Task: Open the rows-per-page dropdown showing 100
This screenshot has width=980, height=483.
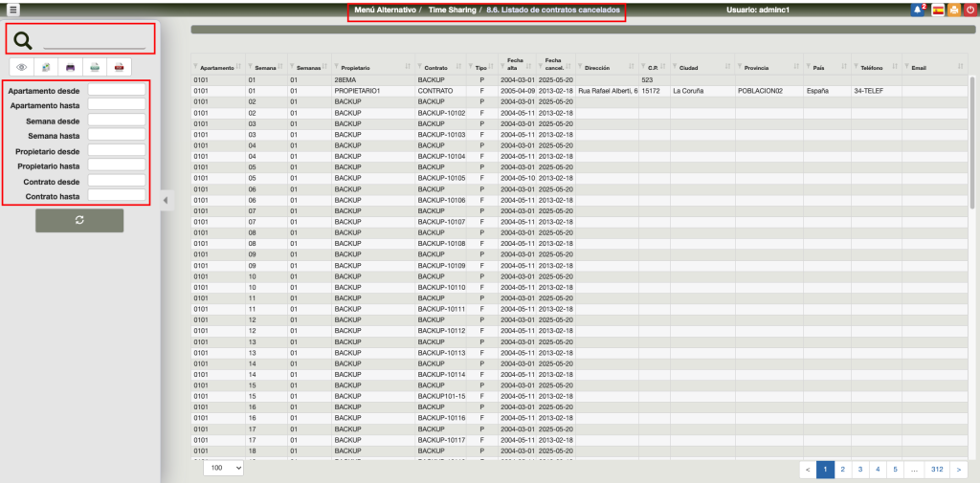Action: click(x=224, y=469)
